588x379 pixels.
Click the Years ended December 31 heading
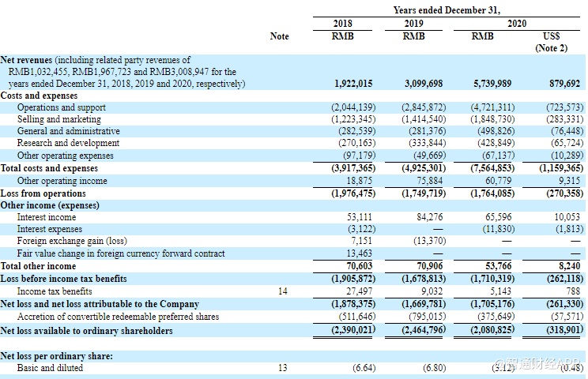pos(447,9)
